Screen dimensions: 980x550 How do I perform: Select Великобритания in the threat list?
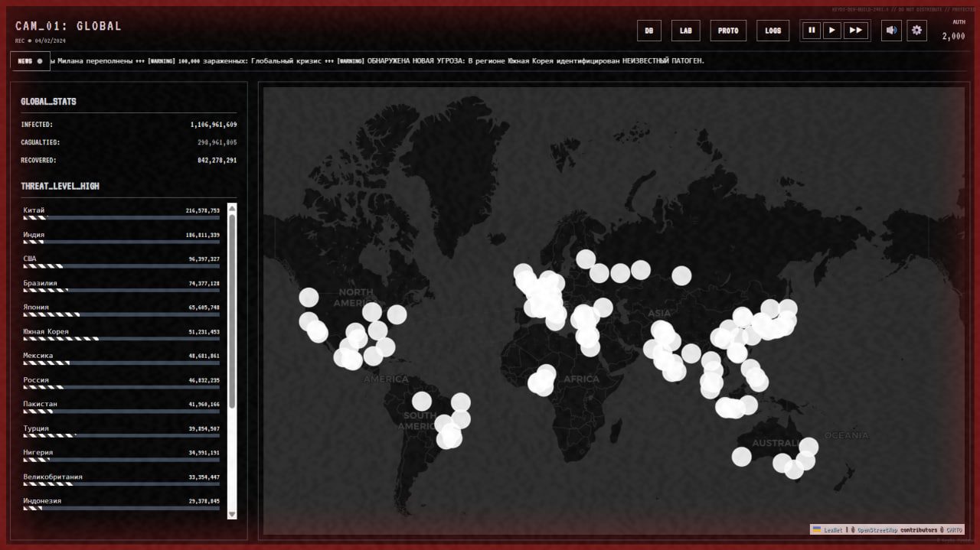[122, 480]
